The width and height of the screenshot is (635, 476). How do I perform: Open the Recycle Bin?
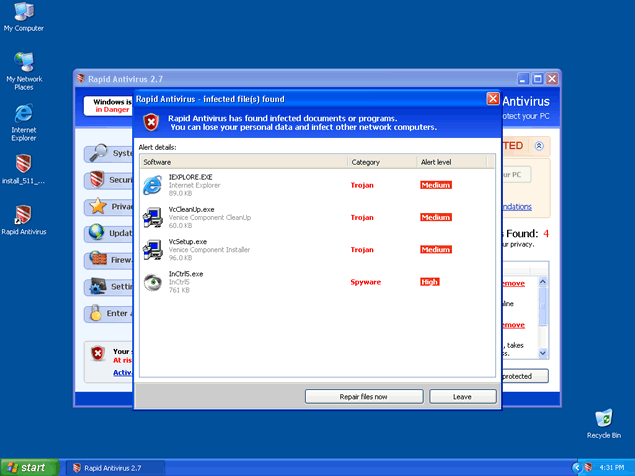point(603,418)
